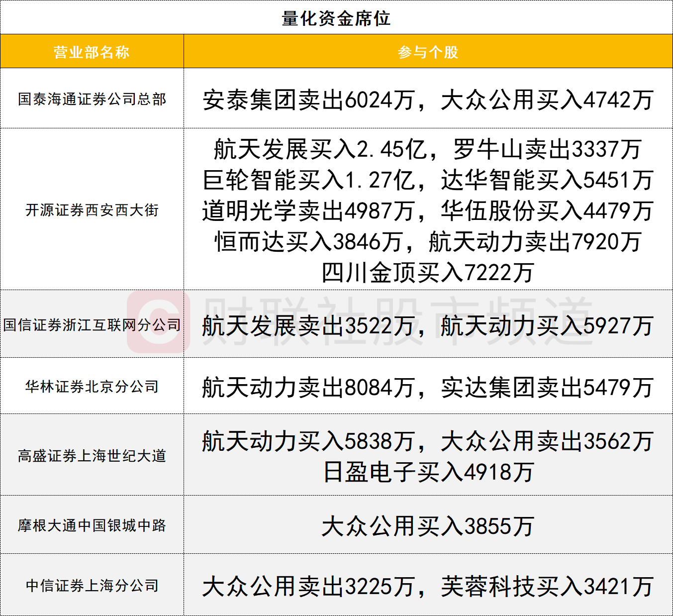
Task: Click the "华林证券北京分公司" row name
Action: coord(92,386)
